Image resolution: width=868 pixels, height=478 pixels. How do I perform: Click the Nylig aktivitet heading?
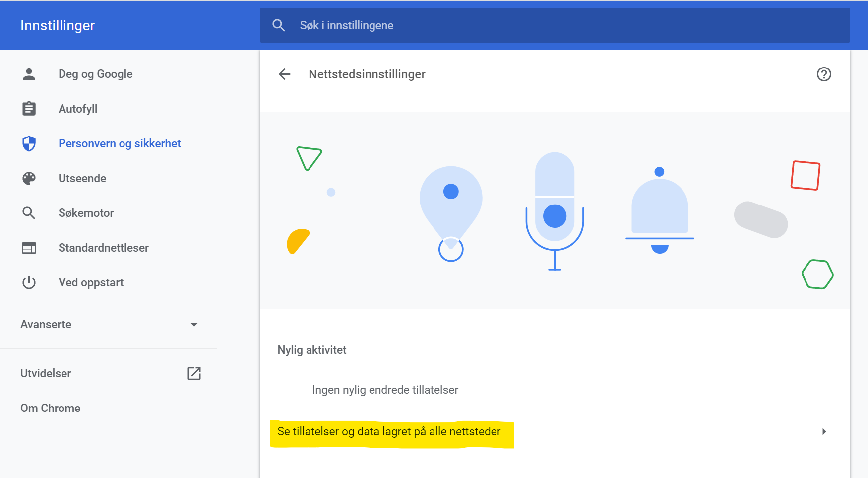tap(312, 350)
